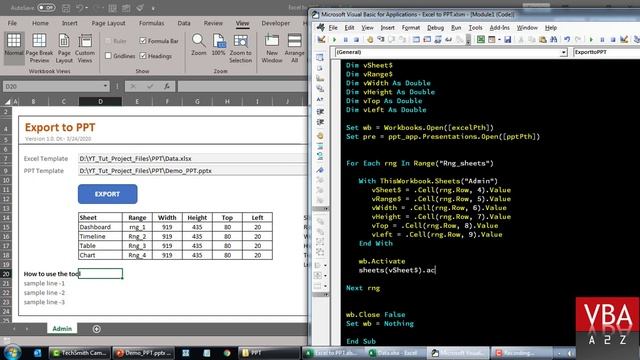
Task: Open the Insert menu in VBA editor
Action: (387, 28)
